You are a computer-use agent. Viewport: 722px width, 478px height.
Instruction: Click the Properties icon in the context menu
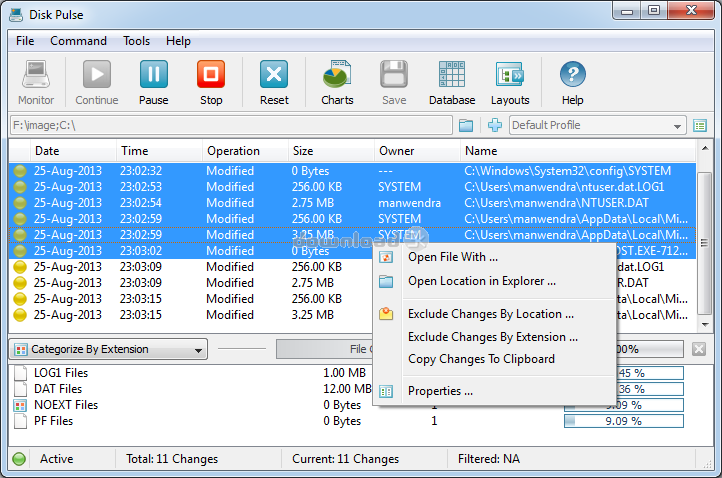tap(386, 391)
